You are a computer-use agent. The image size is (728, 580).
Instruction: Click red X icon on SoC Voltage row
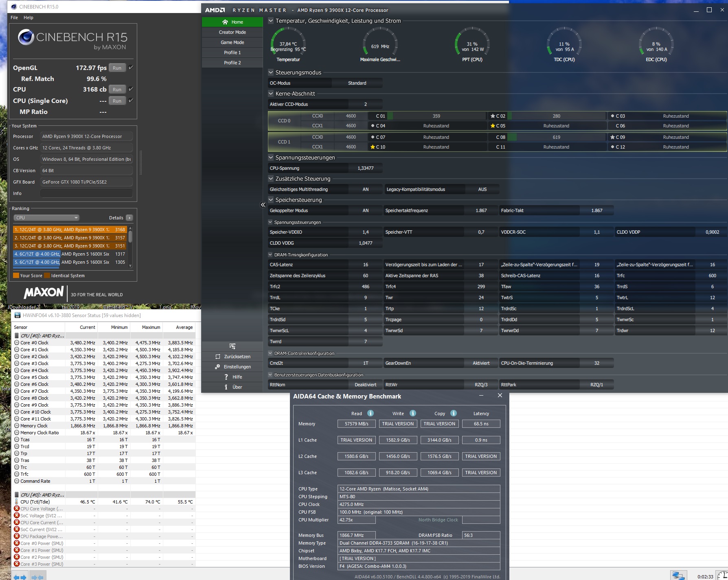click(17, 515)
